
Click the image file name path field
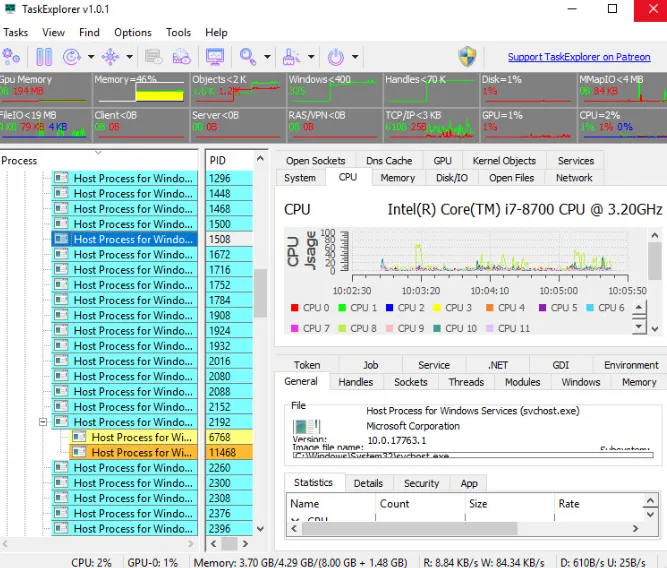click(473, 455)
